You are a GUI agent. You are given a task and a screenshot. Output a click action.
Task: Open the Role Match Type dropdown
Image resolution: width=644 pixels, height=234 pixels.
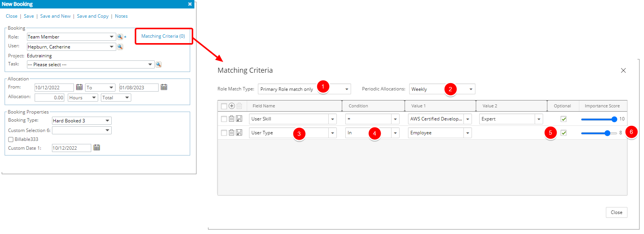tap(304, 89)
